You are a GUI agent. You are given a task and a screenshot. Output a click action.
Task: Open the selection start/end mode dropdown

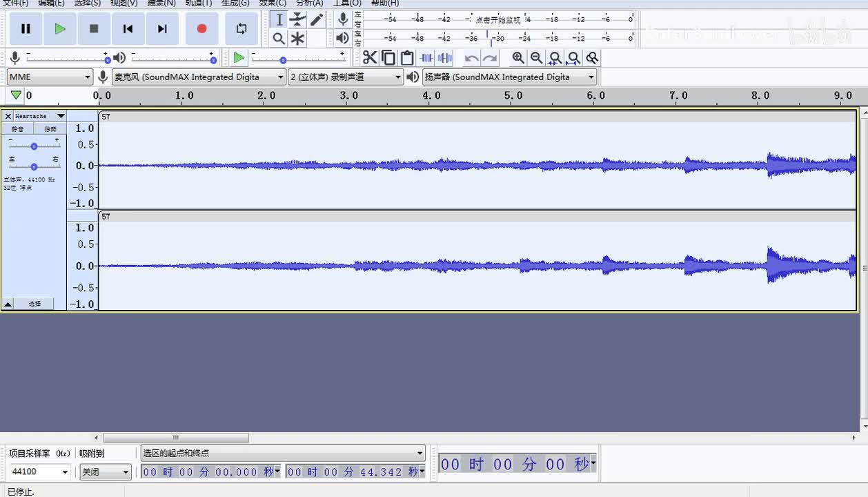coord(283,454)
